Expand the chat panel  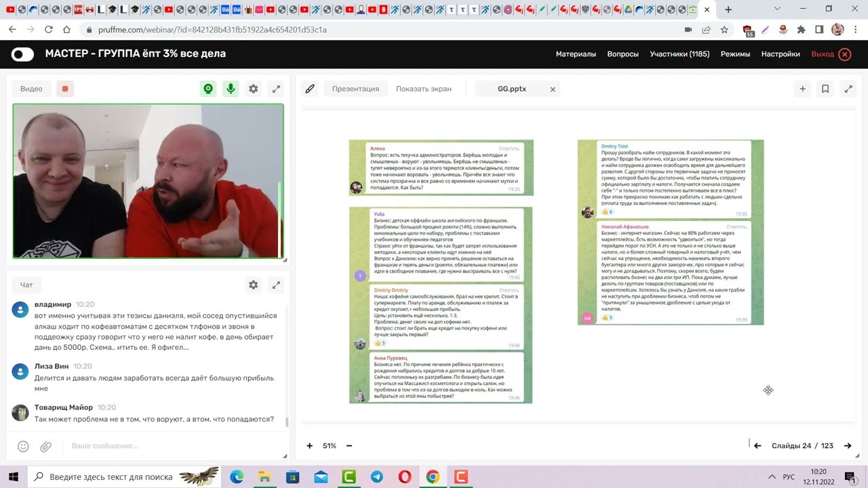click(x=276, y=285)
